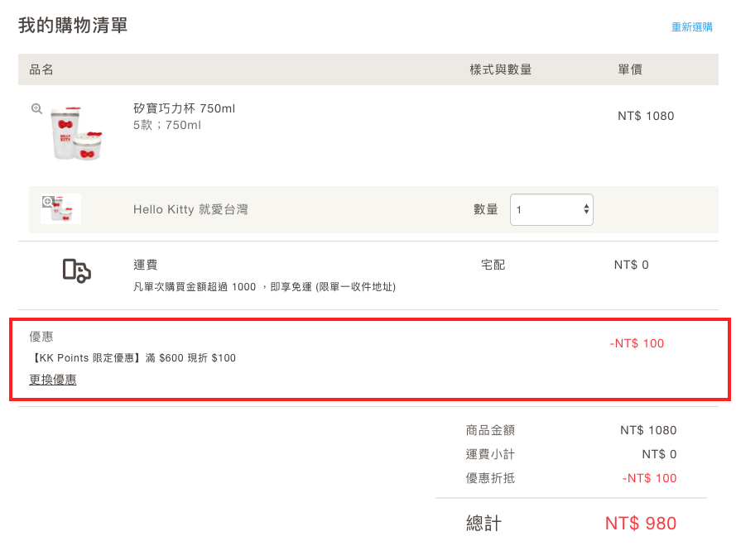Click the delivery truck shipping icon
The height and width of the screenshot is (560, 736).
[x=76, y=270]
